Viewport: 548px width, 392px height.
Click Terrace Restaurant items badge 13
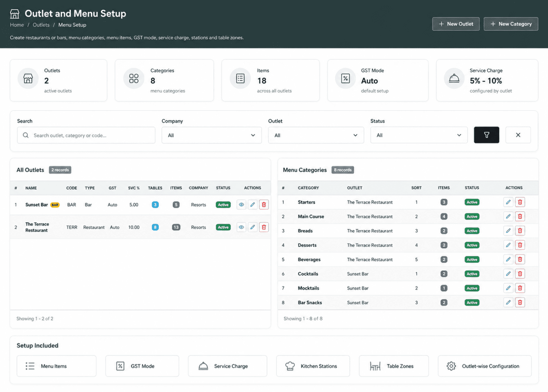[176, 227]
